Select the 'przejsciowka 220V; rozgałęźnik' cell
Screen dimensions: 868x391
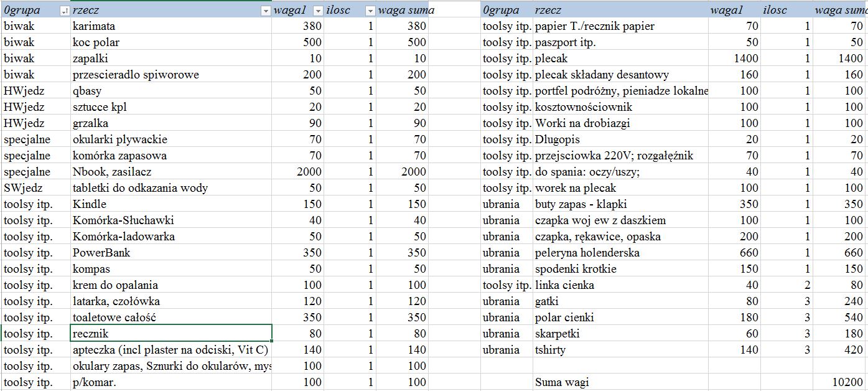(x=621, y=156)
